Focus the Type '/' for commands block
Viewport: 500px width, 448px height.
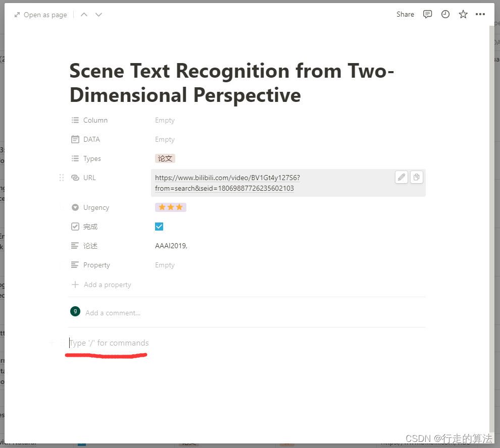[x=109, y=343]
